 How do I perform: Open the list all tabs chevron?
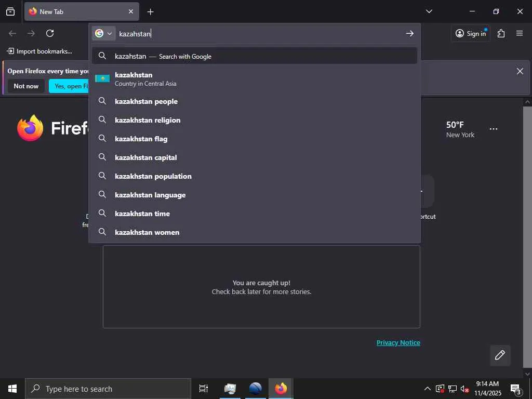click(x=429, y=11)
